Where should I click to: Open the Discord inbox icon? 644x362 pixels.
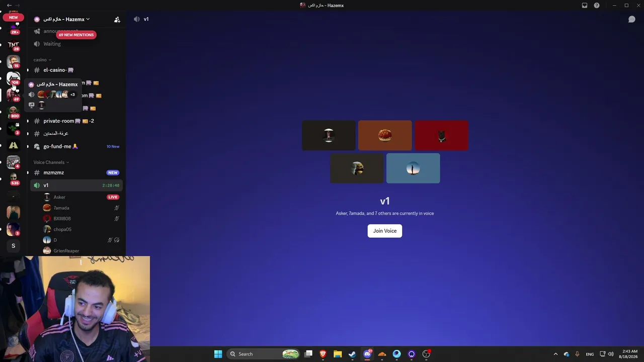(x=584, y=6)
